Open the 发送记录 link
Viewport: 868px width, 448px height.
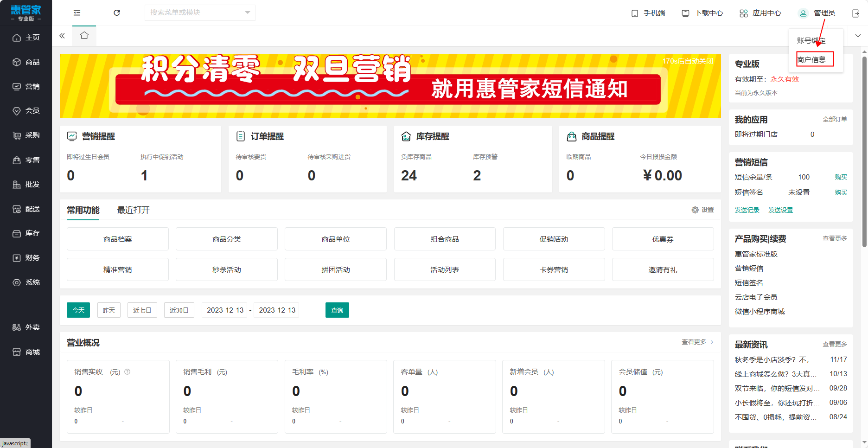[747, 210]
